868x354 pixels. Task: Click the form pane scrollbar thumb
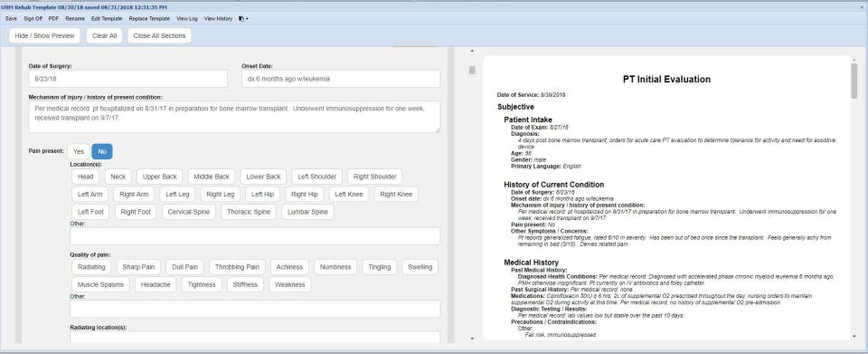tap(472, 71)
